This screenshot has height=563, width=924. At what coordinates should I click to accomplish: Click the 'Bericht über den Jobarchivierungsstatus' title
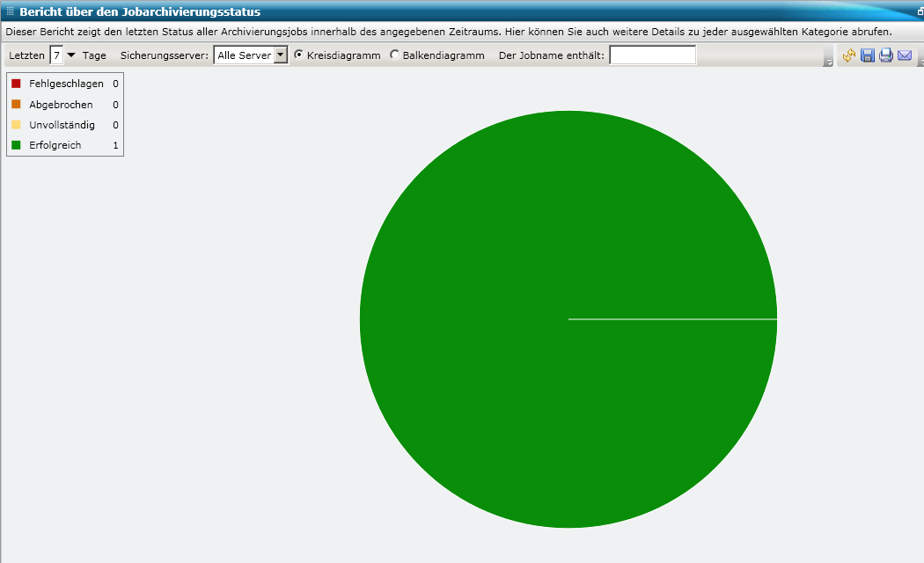coord(140,11)
